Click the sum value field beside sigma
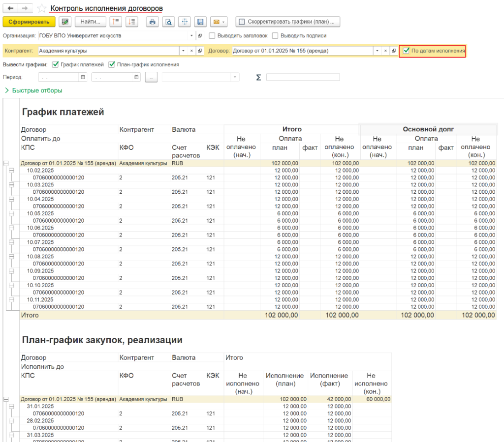The image size is (504, 442). (x=303, y=77)
